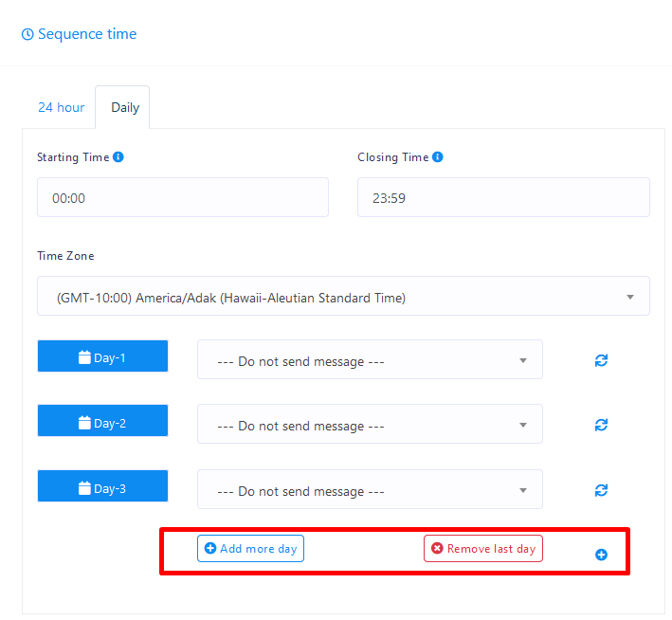
Task: Expand the Day-3 message dropdown
Action: [x=370, y=490]
